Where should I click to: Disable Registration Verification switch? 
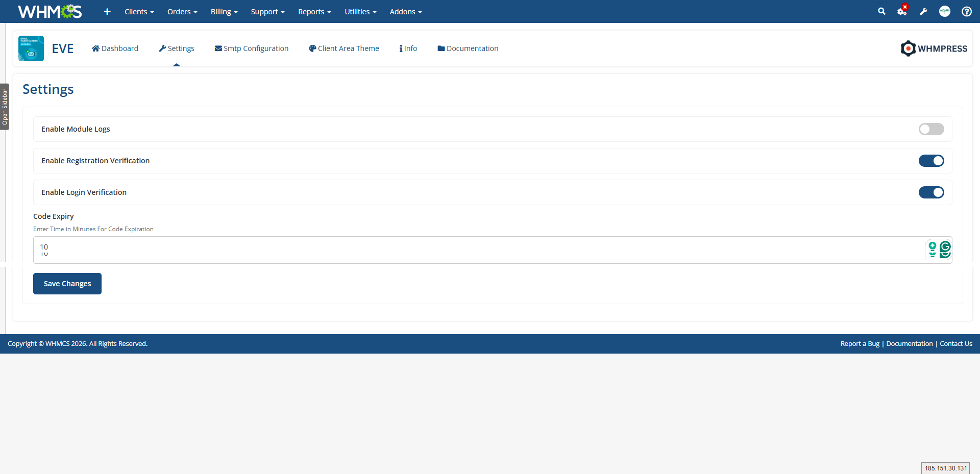932,161
